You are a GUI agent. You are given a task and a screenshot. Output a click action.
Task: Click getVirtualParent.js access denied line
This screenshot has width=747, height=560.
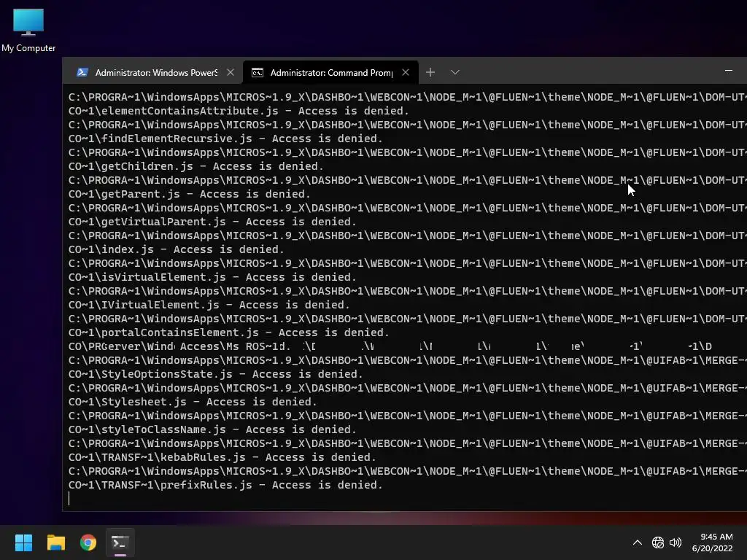(x=212, y=222)
